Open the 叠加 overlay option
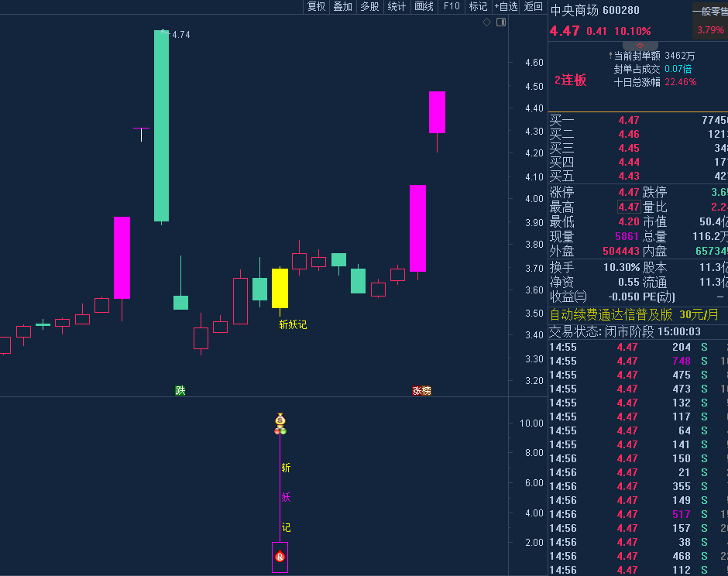 [342, 7]
